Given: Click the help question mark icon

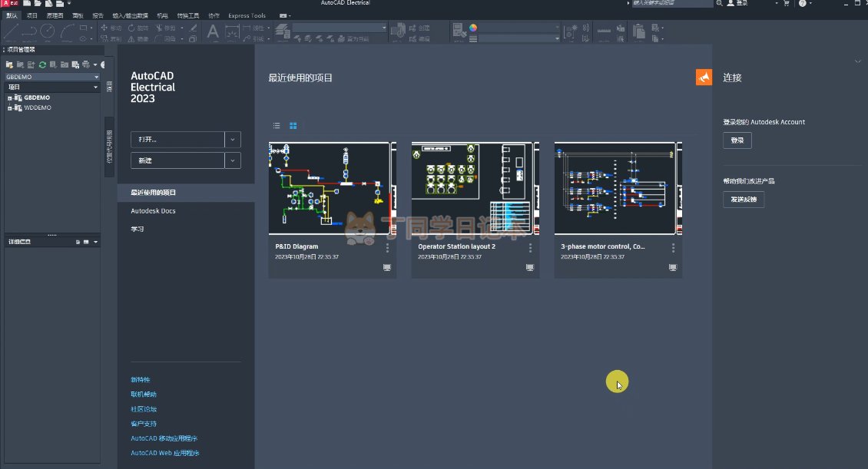Looking at the screenshot, I should (x=803, y=4).
